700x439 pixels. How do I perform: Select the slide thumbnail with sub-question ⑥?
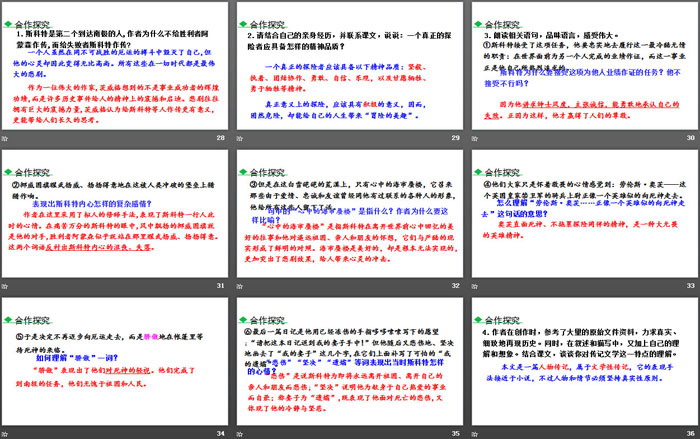coord(348,358)
